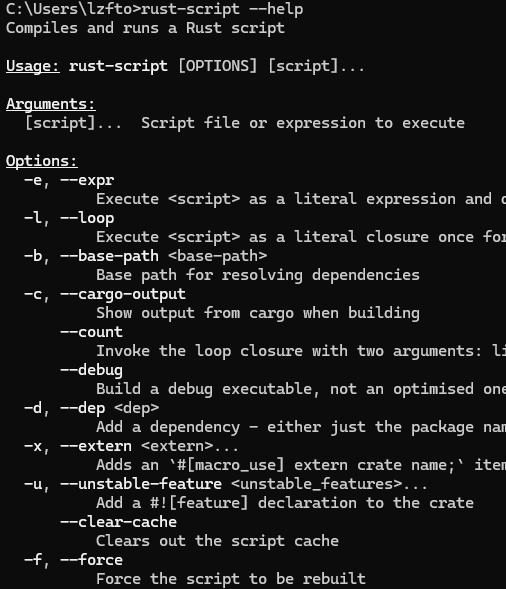Click the <unstable_features> placeholder text

[316, 484]
